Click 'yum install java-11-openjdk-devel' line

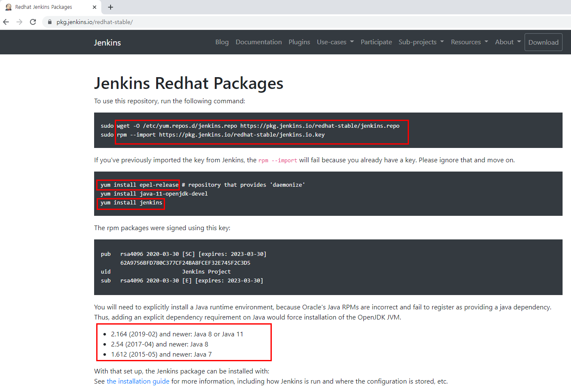tap(154, 194)
